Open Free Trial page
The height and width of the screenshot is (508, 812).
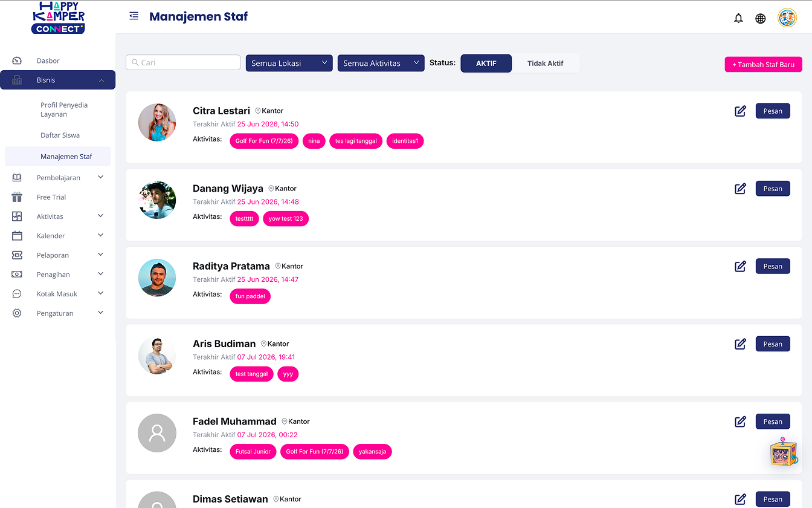(x=51, y=197)
